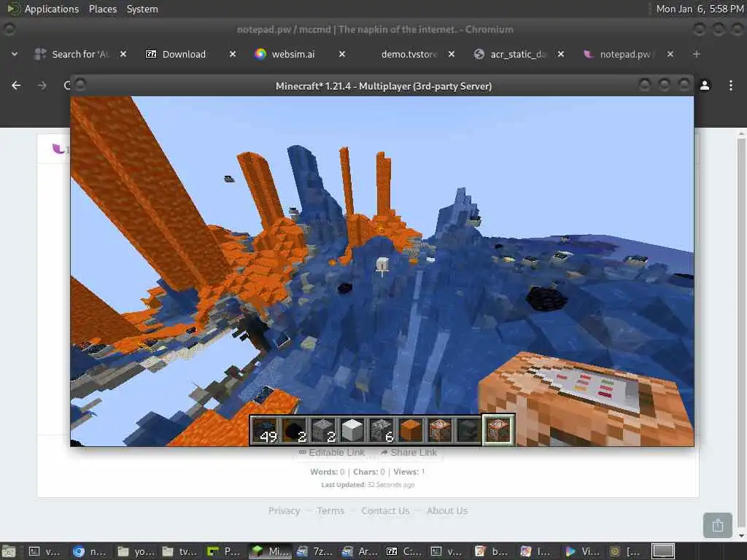747x560 pixels.
Task: Click the clock showing Mon Jan 6, 5:58 PM
Action: coord(700,9)
